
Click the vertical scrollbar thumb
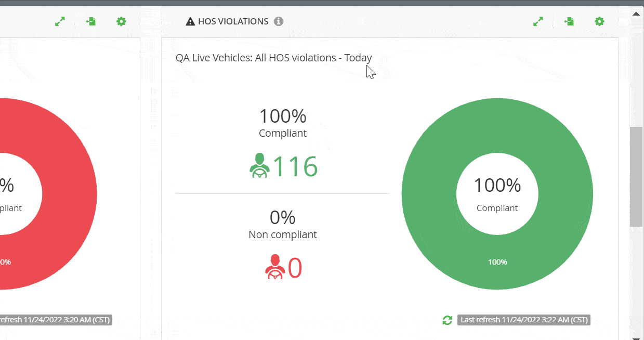pos(636,177)
